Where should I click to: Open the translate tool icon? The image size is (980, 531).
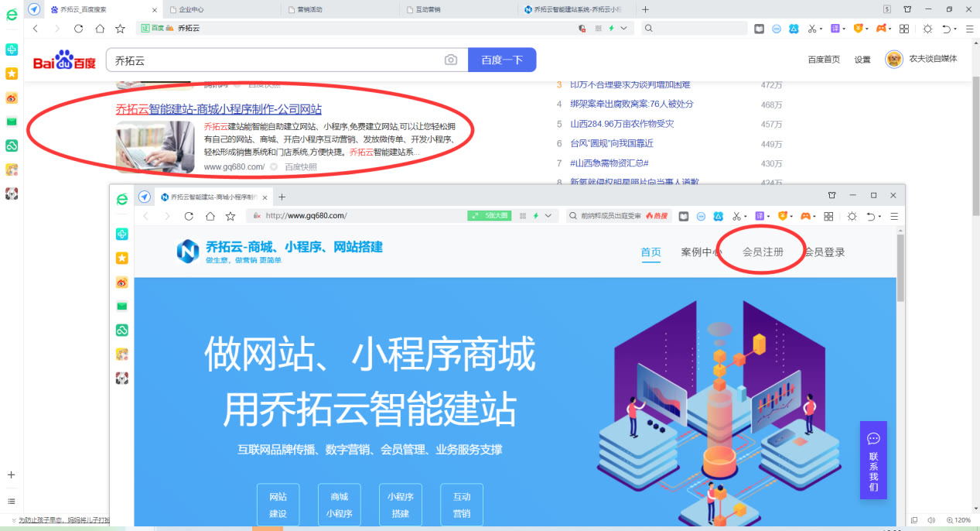click(x=837, y=27)
